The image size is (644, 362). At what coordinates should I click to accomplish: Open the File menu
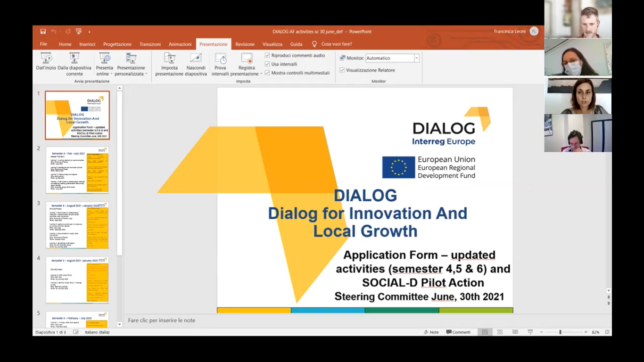point(43,44)
